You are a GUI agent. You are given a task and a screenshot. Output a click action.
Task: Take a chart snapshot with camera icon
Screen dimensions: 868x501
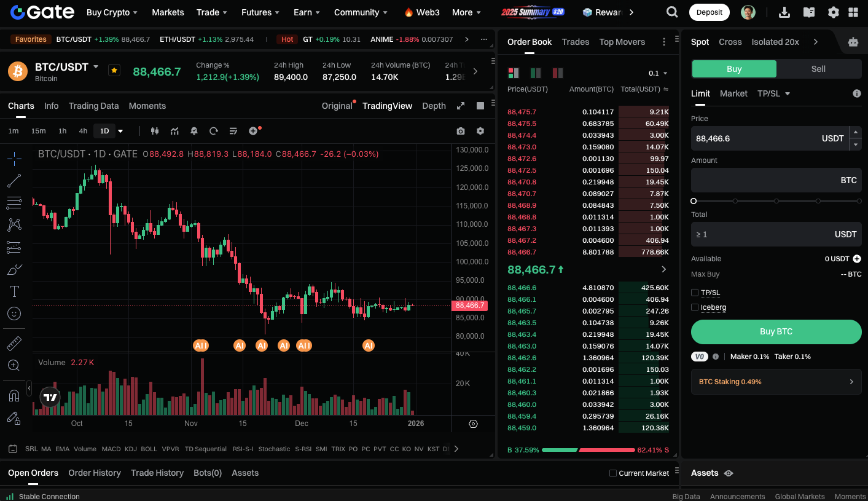(x=461, y=131)
